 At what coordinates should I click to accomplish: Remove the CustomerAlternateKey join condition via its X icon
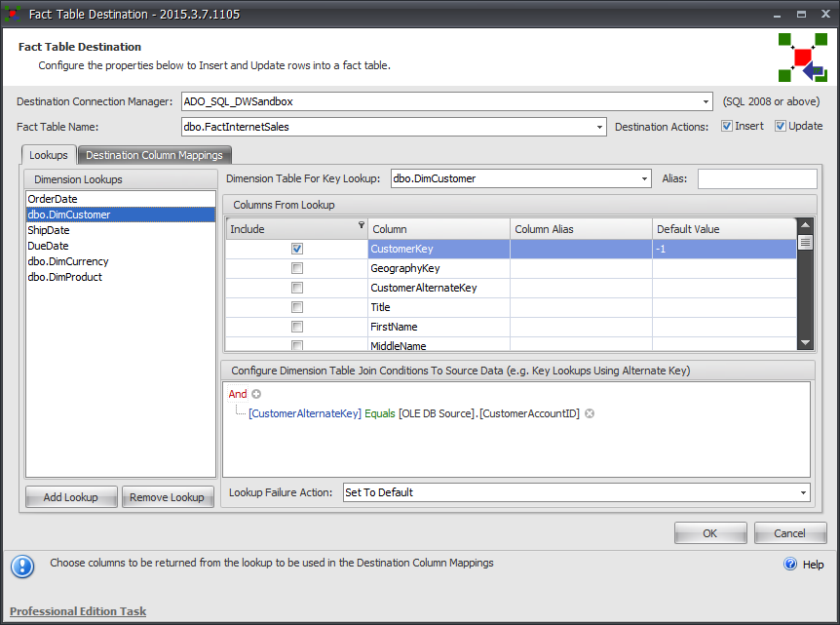(590, 413)
